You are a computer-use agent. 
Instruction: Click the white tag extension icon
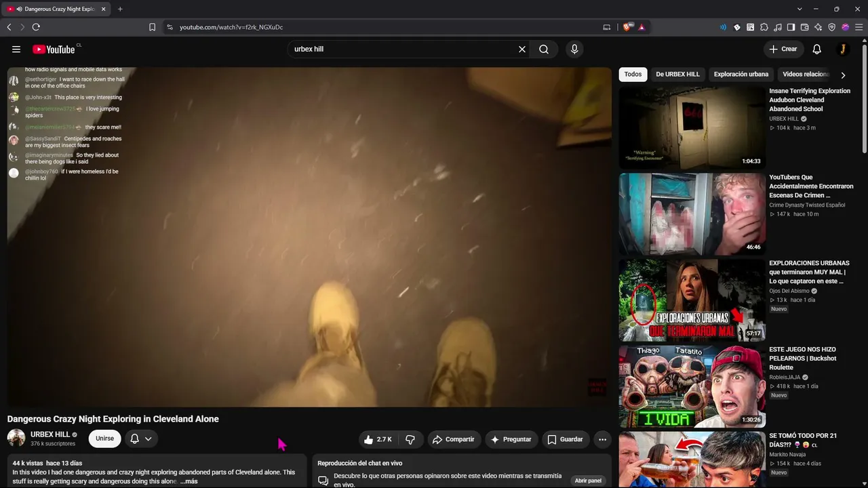click(737, 27)
